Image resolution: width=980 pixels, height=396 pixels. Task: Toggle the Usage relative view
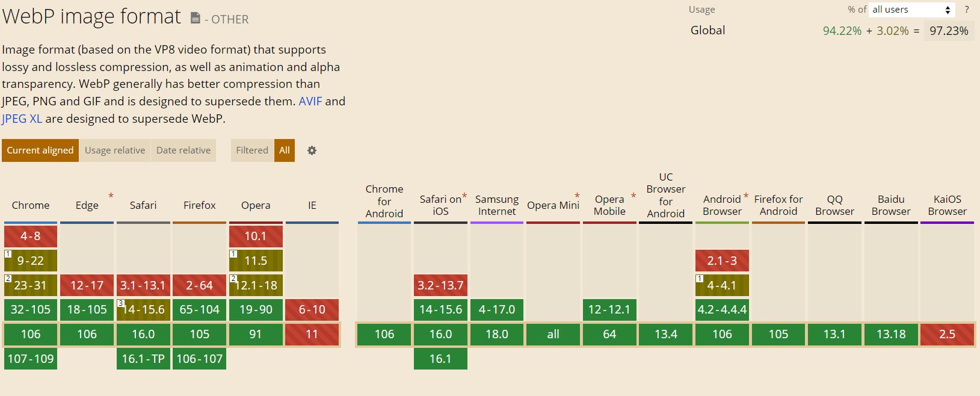[x=115, y=150]
